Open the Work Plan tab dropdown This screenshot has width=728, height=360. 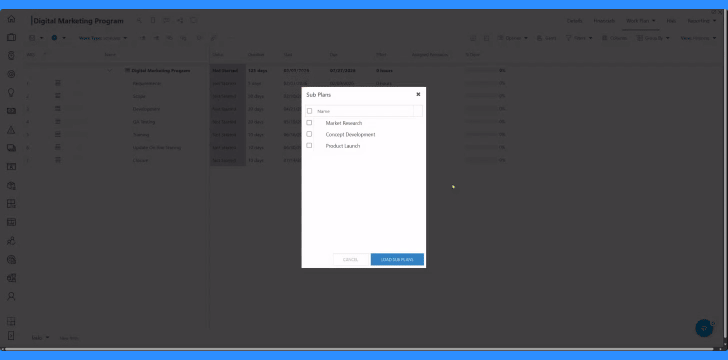click(x=641, y=21)
